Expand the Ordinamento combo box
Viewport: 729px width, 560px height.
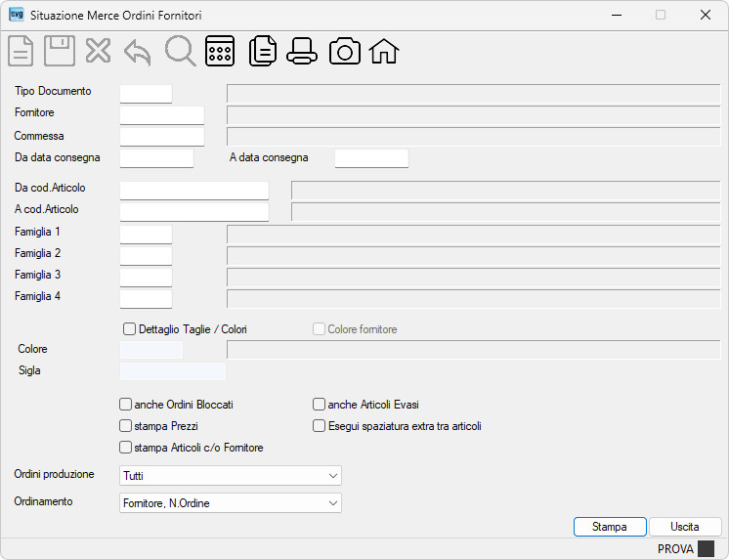[x=231, y=502]
